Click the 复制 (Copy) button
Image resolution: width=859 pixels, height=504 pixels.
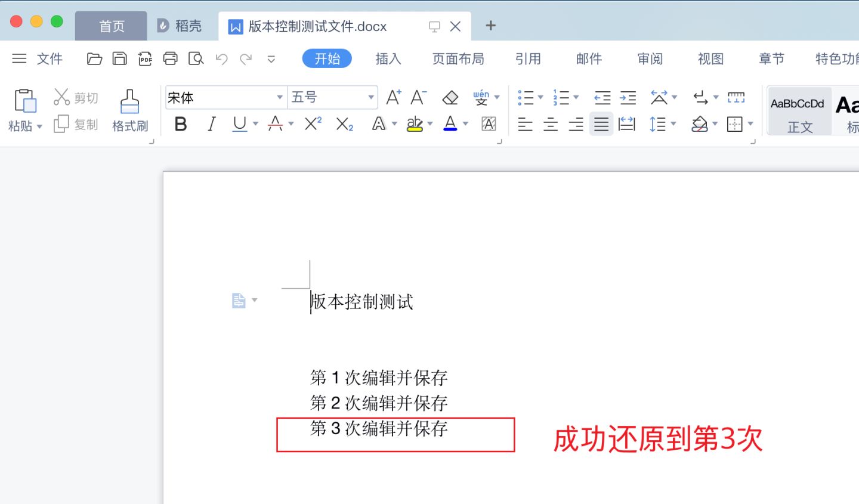click(76, 124)
